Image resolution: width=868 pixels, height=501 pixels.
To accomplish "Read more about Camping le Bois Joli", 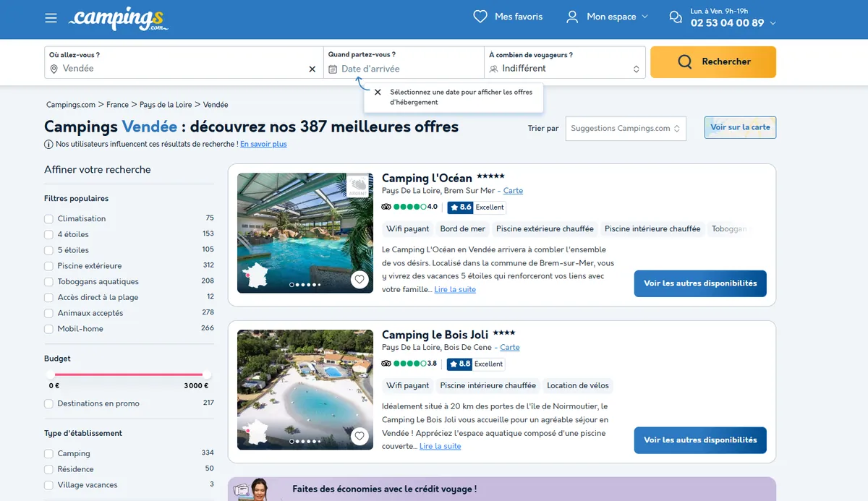I will point(440,447).
